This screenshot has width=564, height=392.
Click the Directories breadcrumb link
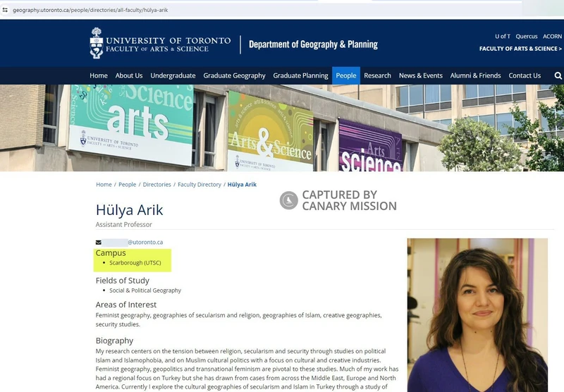point(157,185)
